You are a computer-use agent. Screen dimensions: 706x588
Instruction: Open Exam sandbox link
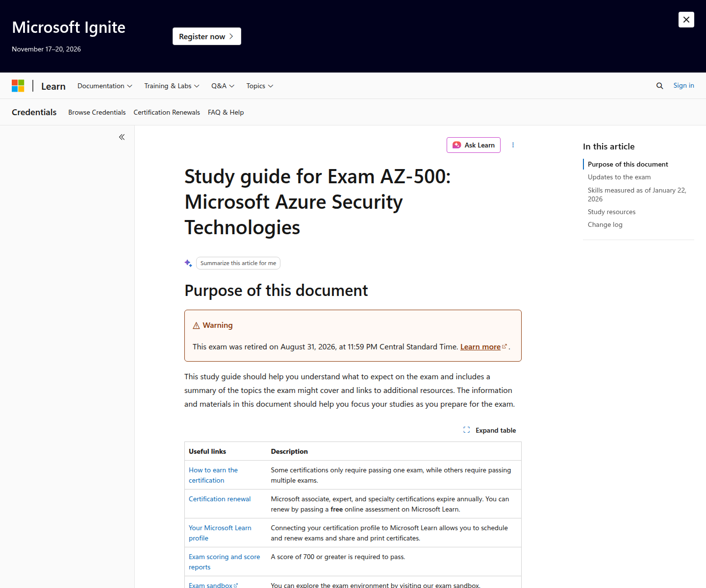213,585
